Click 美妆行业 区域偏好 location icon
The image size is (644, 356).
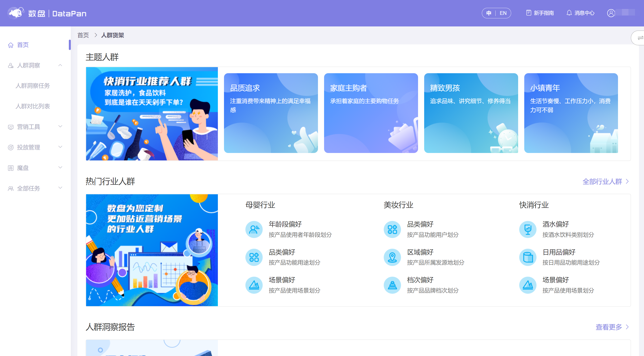392,257
